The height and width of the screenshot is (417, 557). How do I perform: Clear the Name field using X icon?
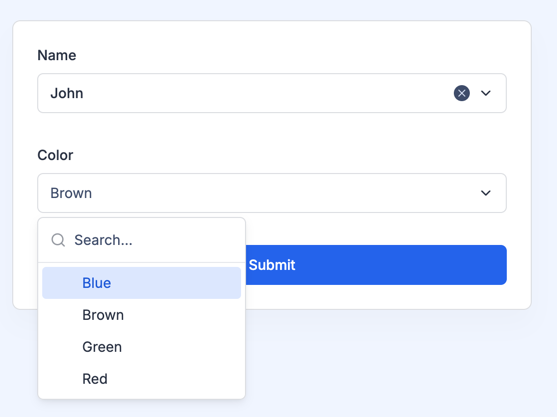click(461, 93)
